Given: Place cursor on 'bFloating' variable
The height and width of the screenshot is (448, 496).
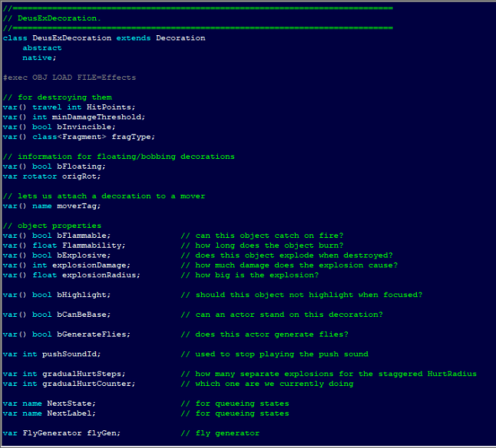Looking at the screenshot, I should [x=81, y=166].
